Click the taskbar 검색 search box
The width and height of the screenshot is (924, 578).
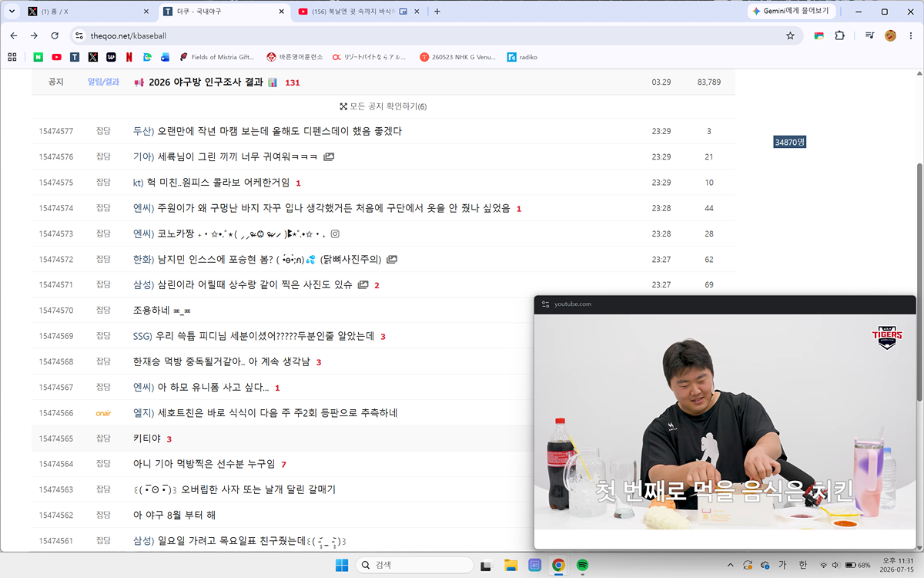tap(415, 565)
